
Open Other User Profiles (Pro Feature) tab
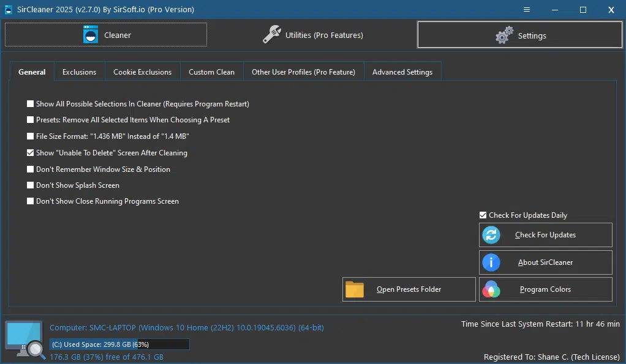click(303, 72)
